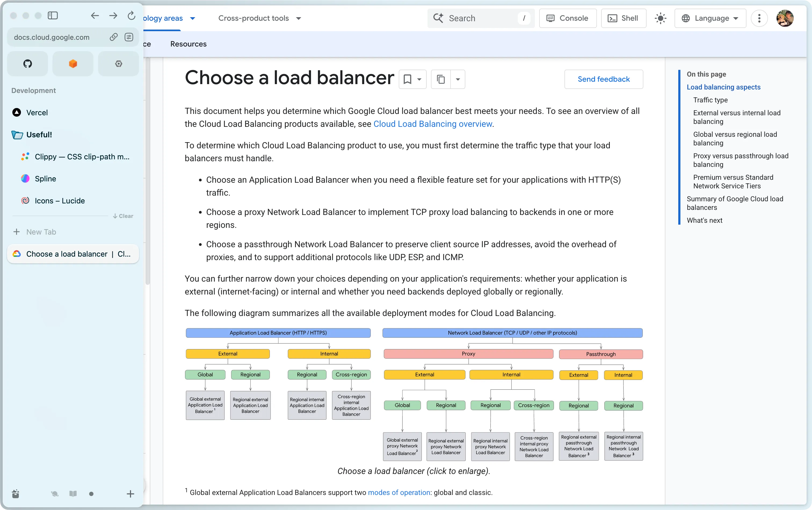Screen dimensions: 812x510
Task: Jump to Traffic type section
Action: (x=710, y=100)
